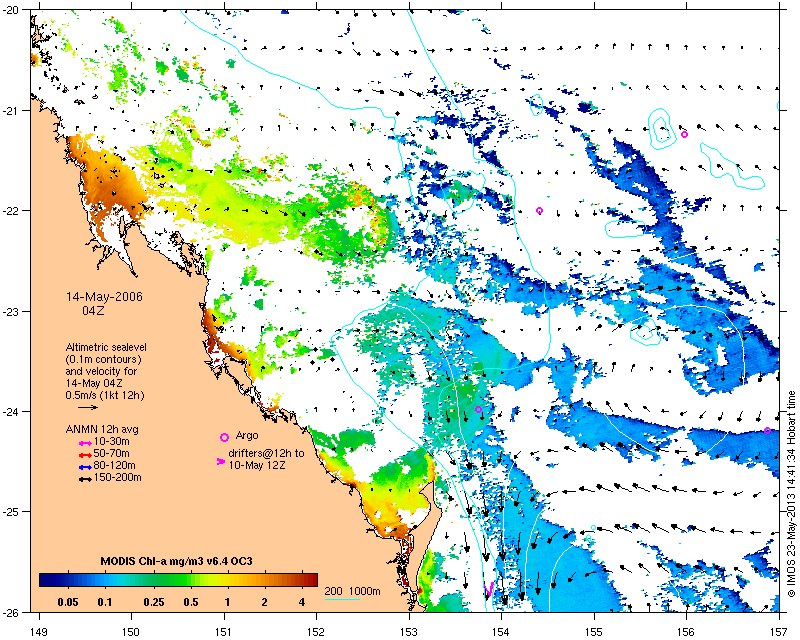Screen dimensions: 800x640
Task: Select Argo float marker near 153.8E, 24S
Action: pos(478,409)
